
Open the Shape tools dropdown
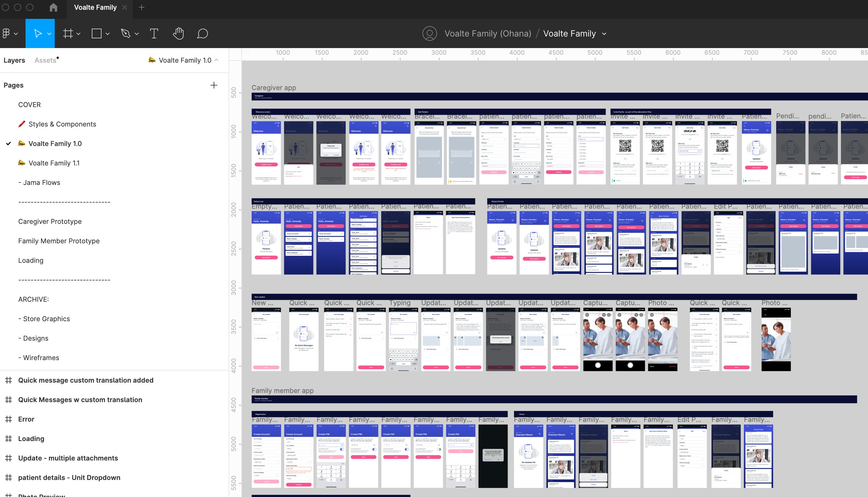[x=107, y=34]
